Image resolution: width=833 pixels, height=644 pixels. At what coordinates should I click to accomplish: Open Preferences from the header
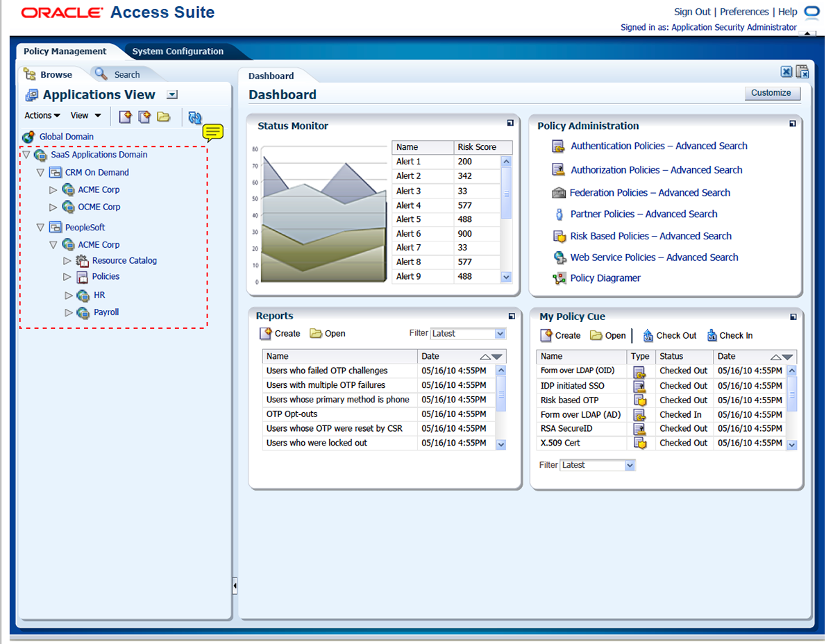tap(744, 12)
